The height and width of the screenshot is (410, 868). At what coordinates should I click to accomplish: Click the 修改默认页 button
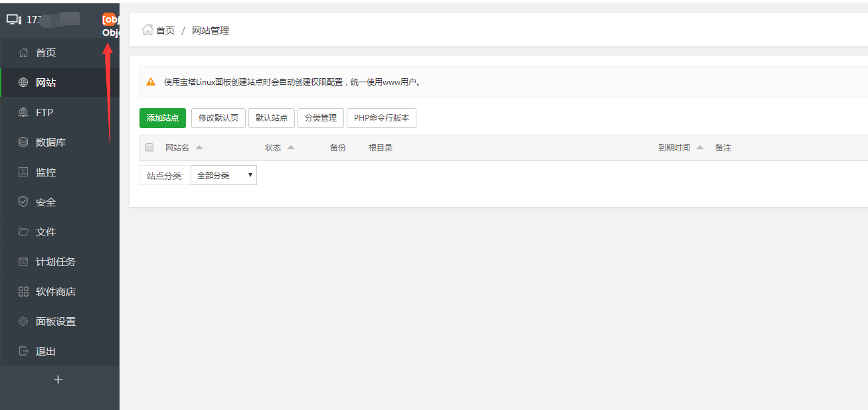(x=218, y=118)
